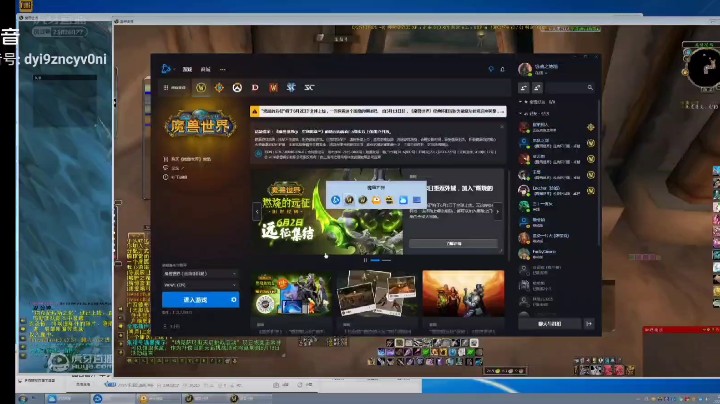Open the all games grid button
This screenshot has width=720, height=404.
(x=174, y=87)
